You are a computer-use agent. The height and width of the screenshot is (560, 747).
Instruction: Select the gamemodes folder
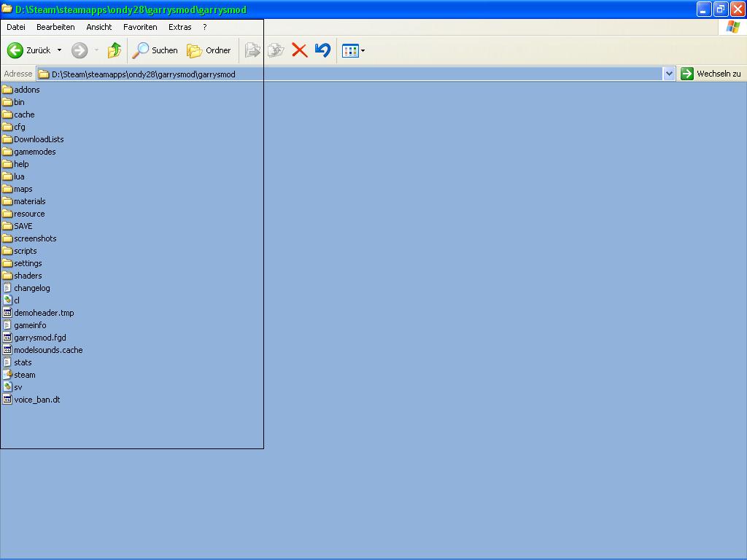click(34, 152)
